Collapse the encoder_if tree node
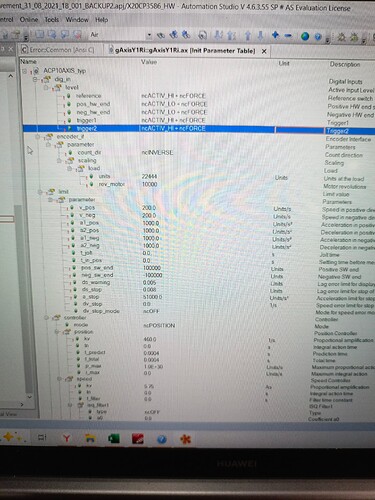Screen dimensions: 375x500 38,137
